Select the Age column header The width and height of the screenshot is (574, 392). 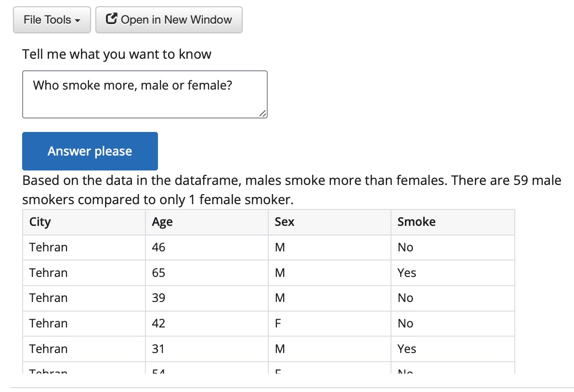[162, 222]
